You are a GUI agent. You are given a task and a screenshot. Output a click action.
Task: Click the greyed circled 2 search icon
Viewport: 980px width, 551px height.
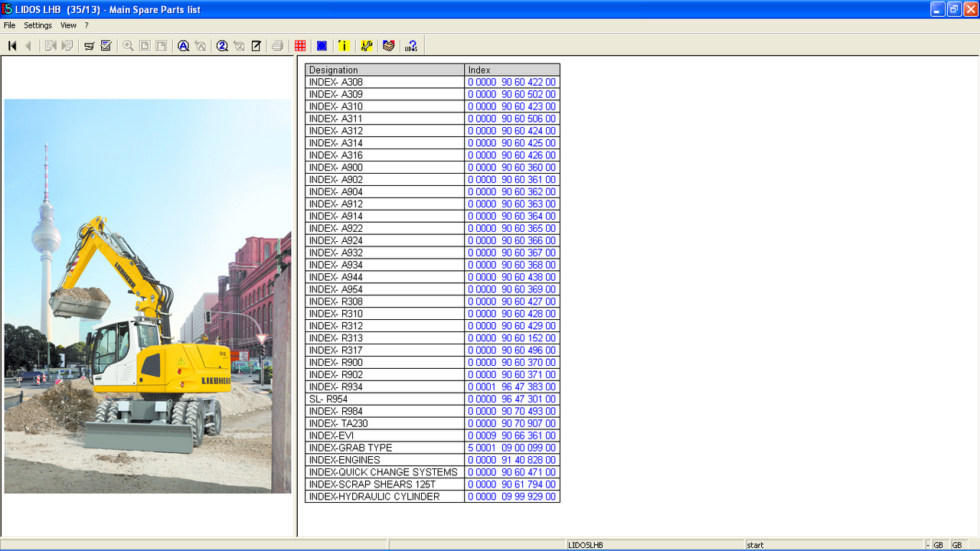click(239, 46)
